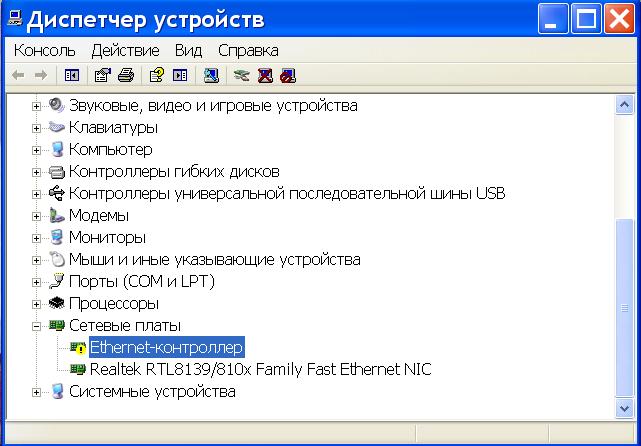Click the pane icon with right arrow
The height and width of the screenshot is (446, 641).
pos(180,75)
